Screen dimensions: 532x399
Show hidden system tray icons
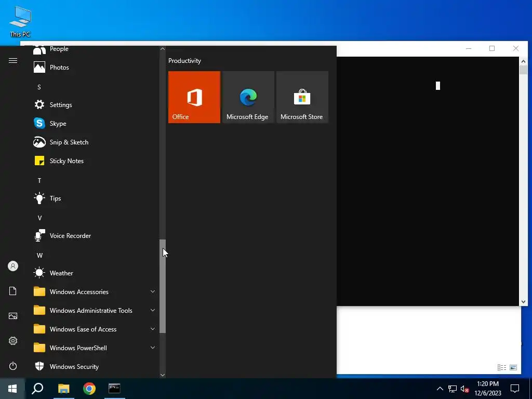440,389
